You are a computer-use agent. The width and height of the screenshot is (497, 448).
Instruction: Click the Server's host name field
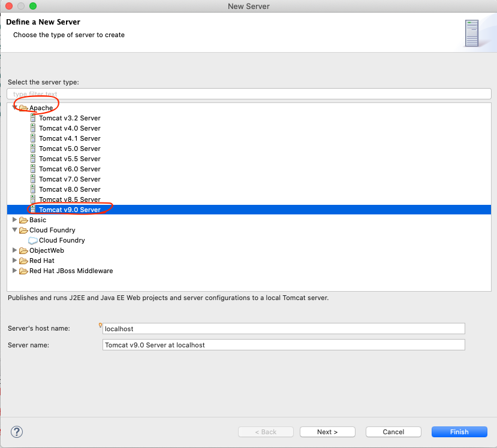coord(284,329)
